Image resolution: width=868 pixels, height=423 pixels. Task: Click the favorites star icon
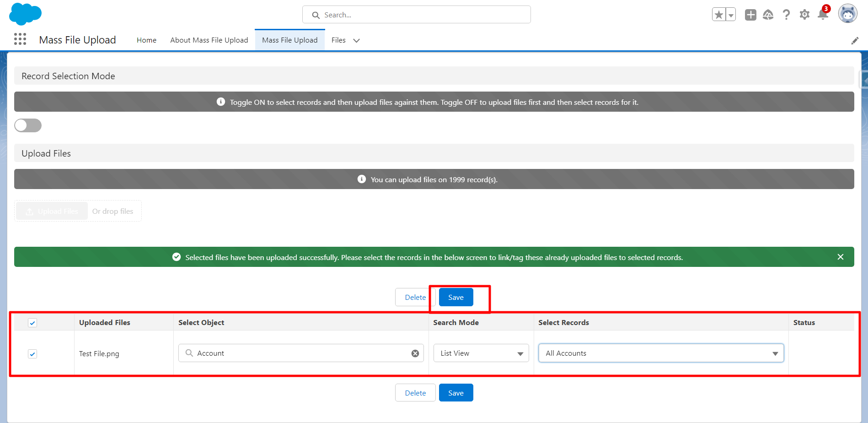coord(719,15)
